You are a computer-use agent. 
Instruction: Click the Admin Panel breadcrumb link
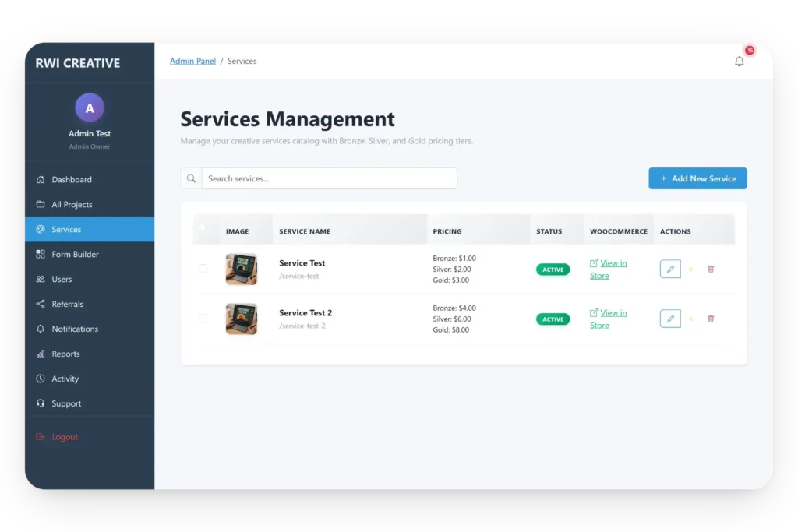pos(192,62)
